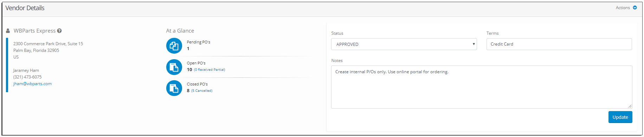Click the Closed PO's circular icon
The image size is (644, 137).
tap(174, 88)
